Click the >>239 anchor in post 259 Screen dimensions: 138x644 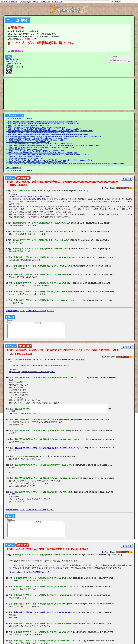point(12,494)
